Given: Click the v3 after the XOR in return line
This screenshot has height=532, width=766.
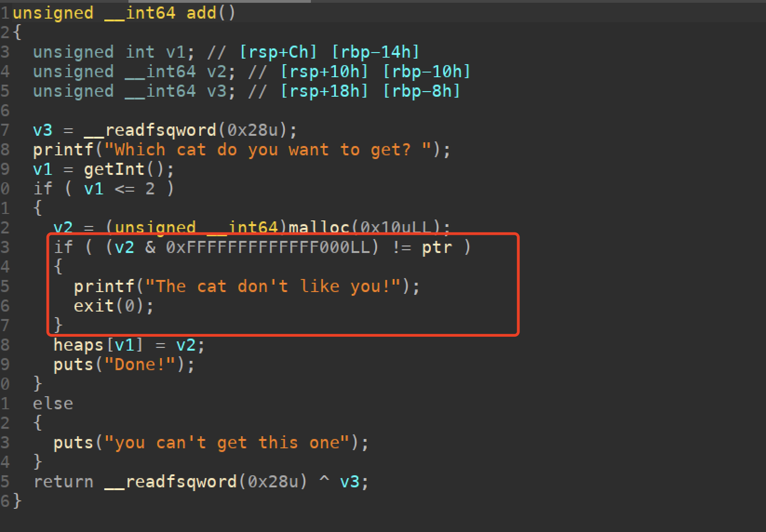Looking at the screenshot, I should [350, 482].
